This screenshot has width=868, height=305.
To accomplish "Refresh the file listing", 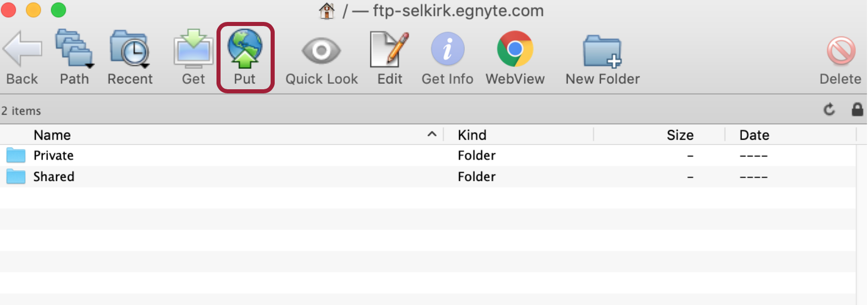I will 829,110.
